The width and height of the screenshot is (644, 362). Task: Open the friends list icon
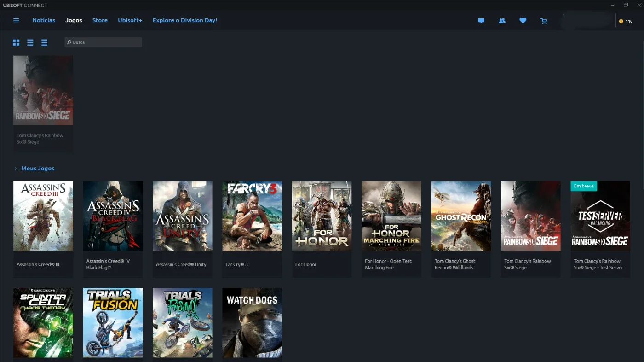pos(502,21)
